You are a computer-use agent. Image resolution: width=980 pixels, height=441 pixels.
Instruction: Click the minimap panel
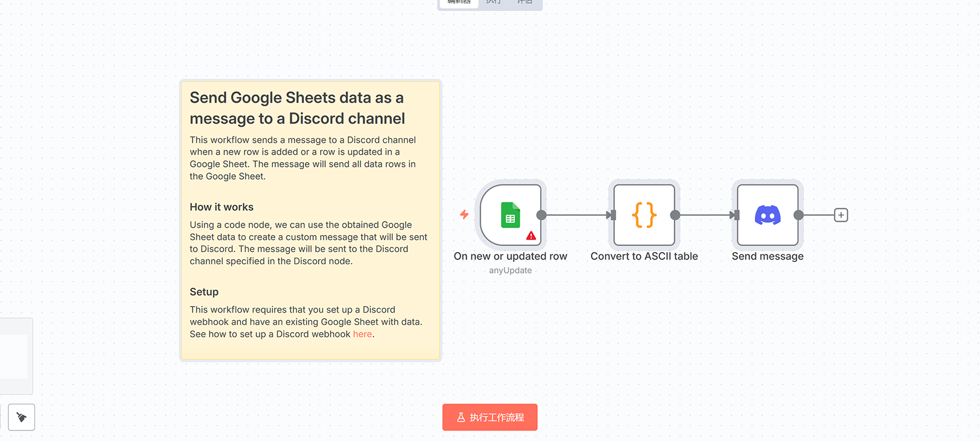pyautogui.click(x=14, y=356)
